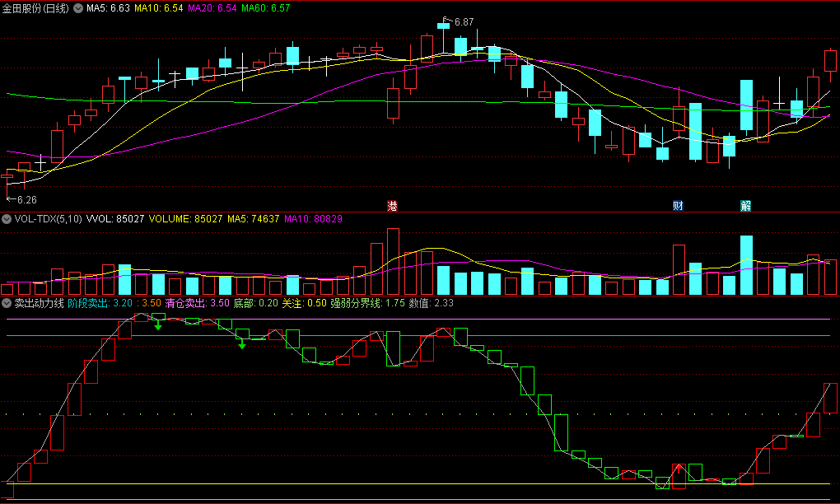Click the MA20: 6.54 label
This screenshot has height=504, width=840.
(212, 8)
